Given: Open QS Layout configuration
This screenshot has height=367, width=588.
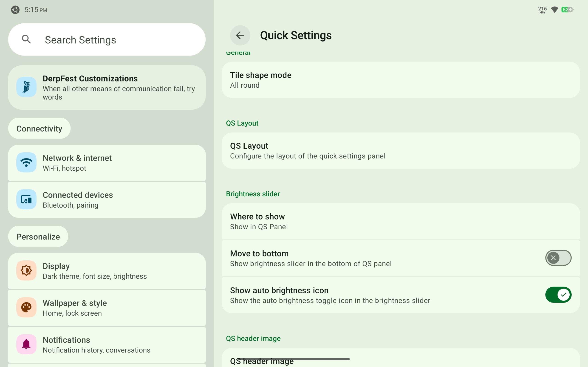Looking at the screenshot, I should pos(400,150).
